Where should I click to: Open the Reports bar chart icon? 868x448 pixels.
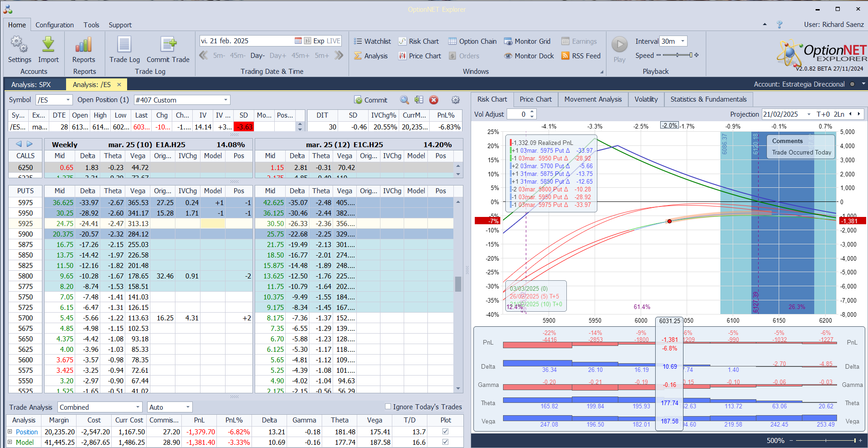pyautogui.click(x=84, y=45)
